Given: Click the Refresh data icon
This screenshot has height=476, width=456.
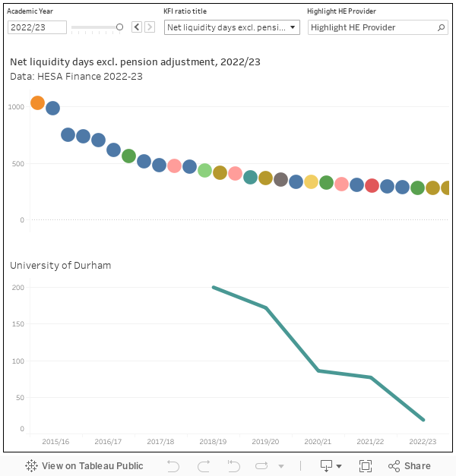Looking at the screenshot, I should pos(262,466).
